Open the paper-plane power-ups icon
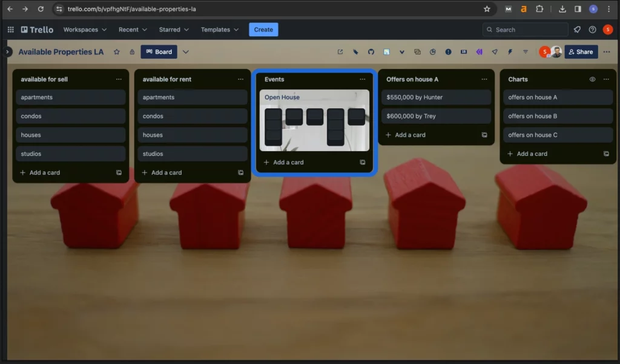 495,52
